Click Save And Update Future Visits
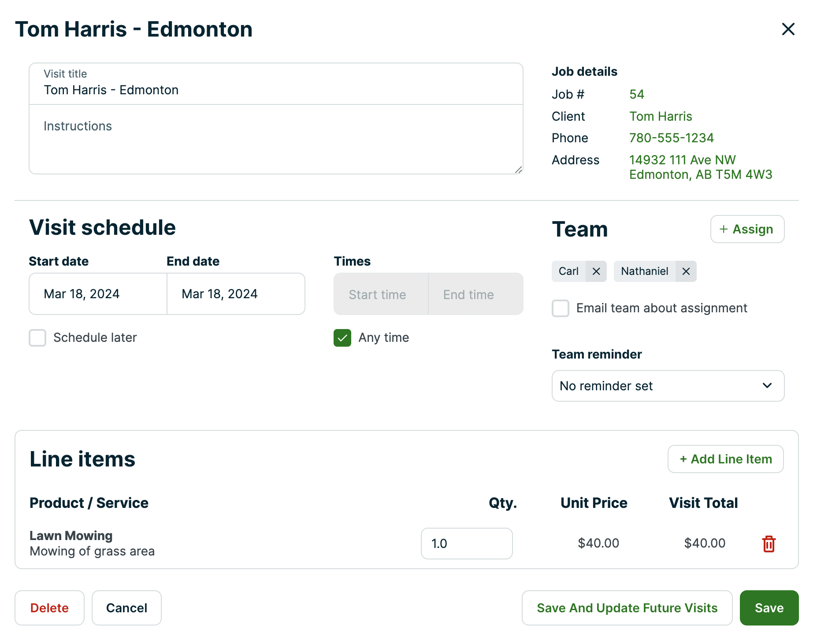817x644 pixels. (627, 608)
